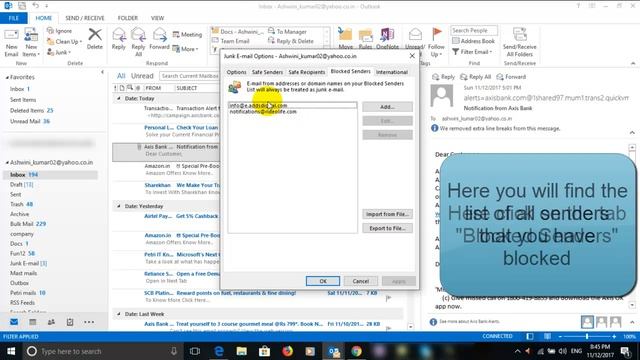Viewport: 640px width, 360px height.
Task: Click the Ignore conversation icon
Action: tap(60, 31)
